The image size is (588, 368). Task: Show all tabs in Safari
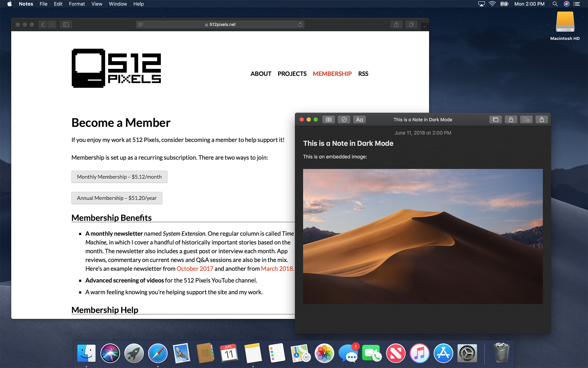411,24
